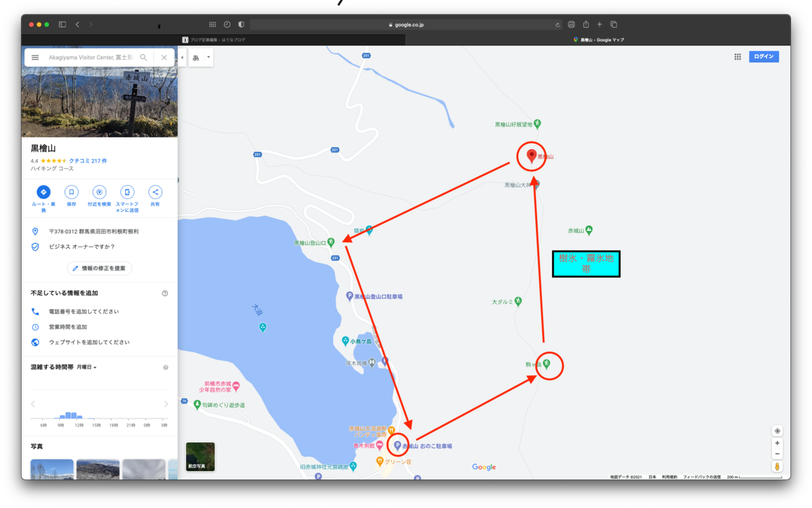Click the Safari share button
The height and width of the screenshot is (508, 812).
[x=586, y=24]
